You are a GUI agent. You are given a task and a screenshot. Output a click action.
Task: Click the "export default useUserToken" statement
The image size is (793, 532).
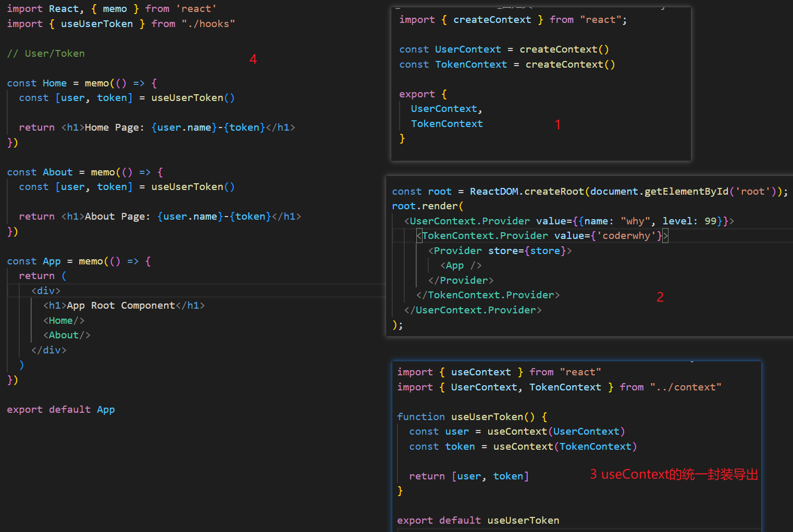pyautogui.click(x=478, y=521)
